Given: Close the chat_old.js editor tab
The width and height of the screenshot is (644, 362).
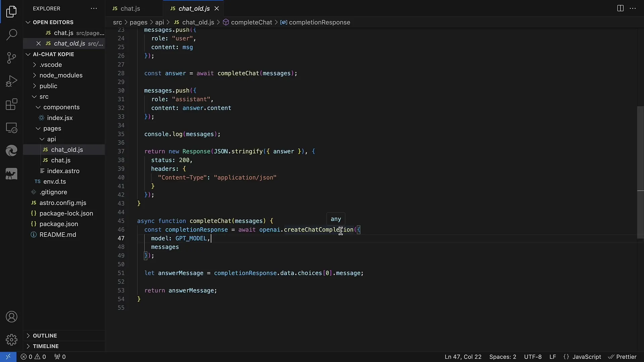Looking at the screenshot, I should pyautogui.click(x=217, y=8).
